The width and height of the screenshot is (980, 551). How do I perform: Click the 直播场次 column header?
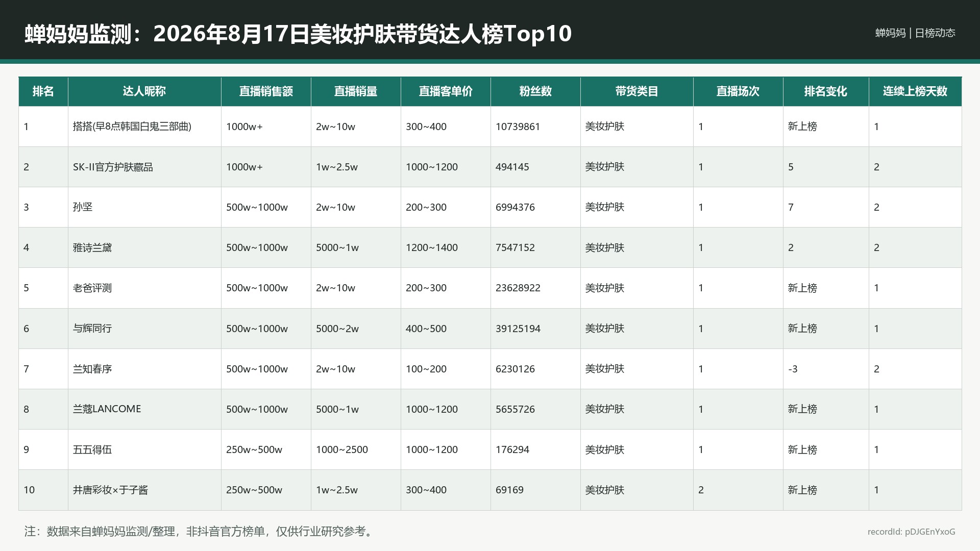(x=738, y=91)
